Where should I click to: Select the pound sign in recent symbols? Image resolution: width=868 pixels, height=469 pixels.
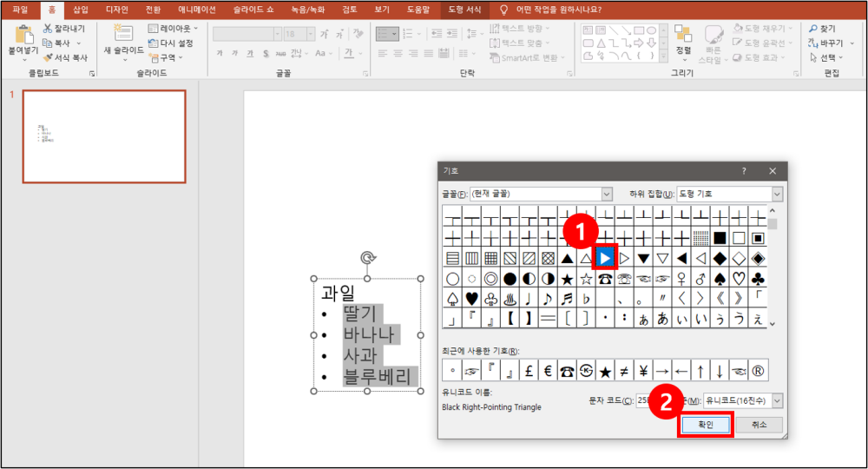click(529, 371)
